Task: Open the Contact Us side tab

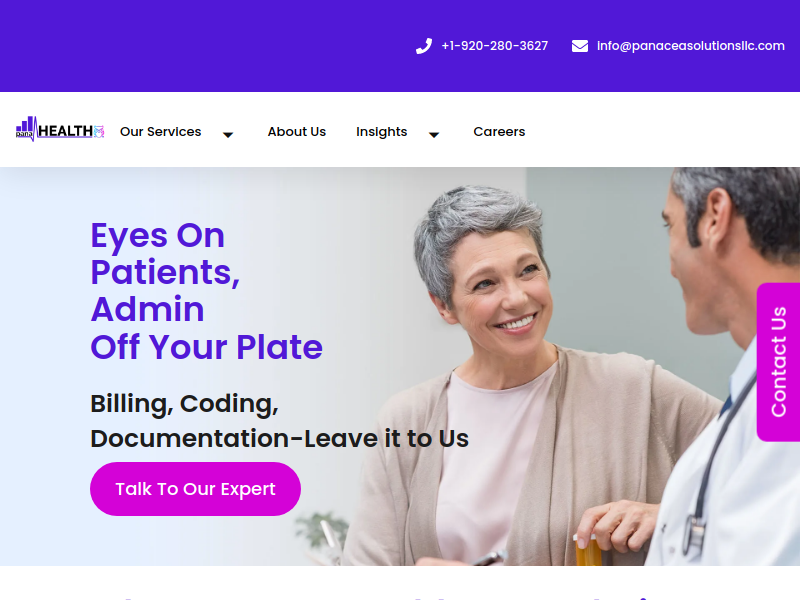Action: [778, 362]
